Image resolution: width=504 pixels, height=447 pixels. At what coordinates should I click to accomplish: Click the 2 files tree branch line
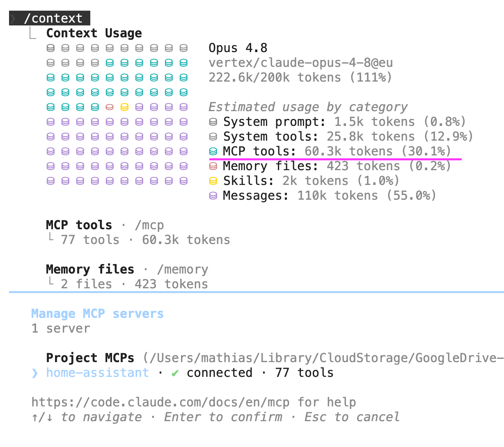pos(50,282)
